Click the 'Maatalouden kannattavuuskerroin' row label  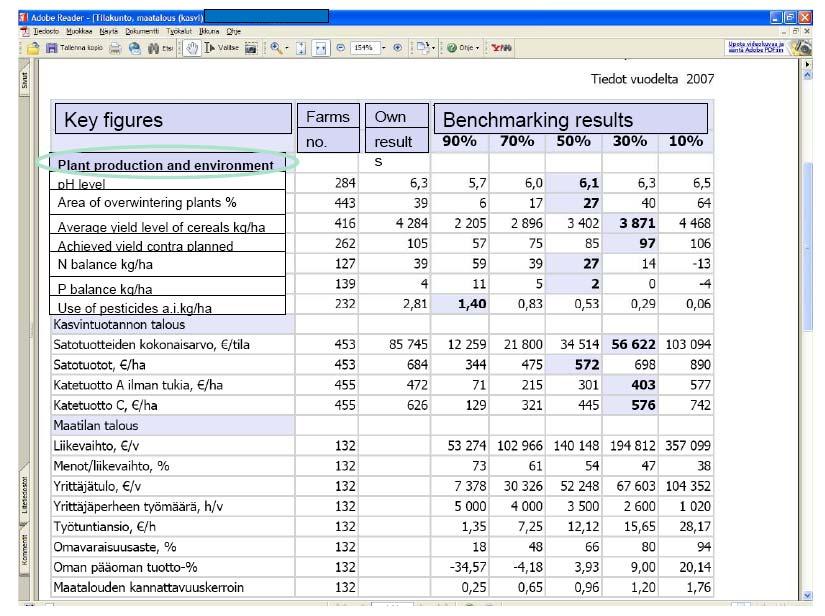pyautogui.click(x=148, y=587)
